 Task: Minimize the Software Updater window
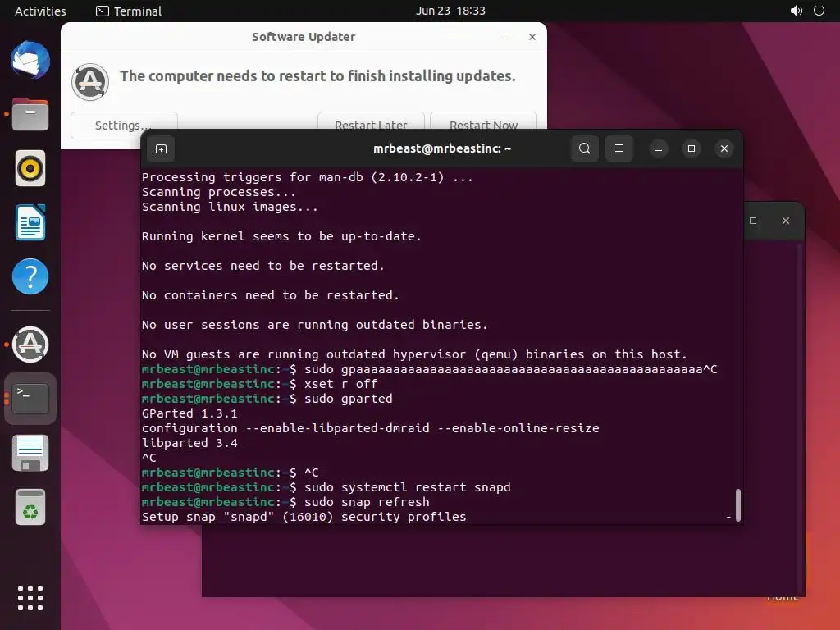(x=504, y=38)
